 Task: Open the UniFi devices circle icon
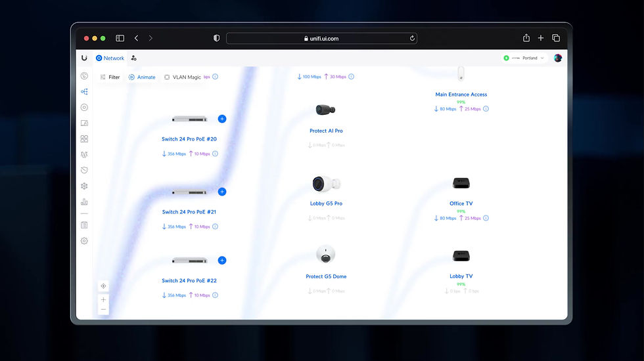84,108
